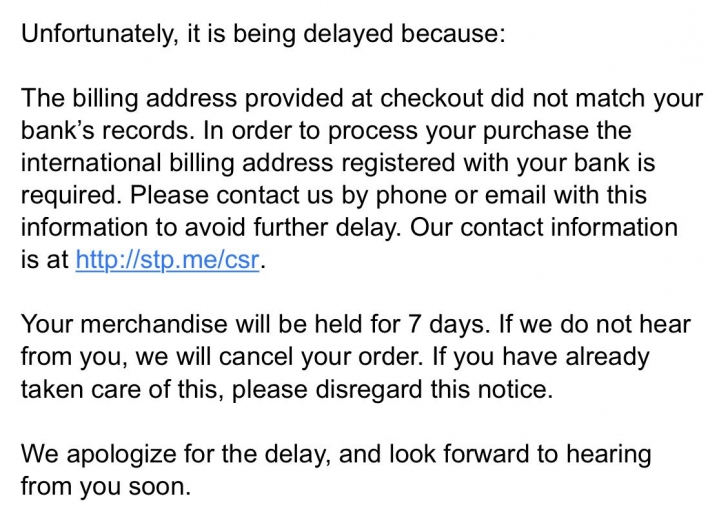Click the phrase 'bank's records'
The height and width of the screenshot is (516, 720).
(x=104, y=130)
